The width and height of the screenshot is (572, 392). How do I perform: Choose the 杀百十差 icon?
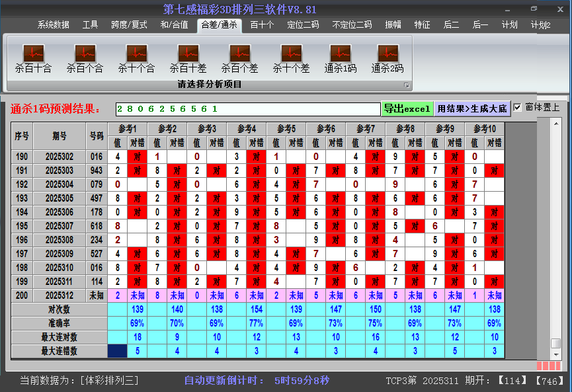[x=188, y=54]
